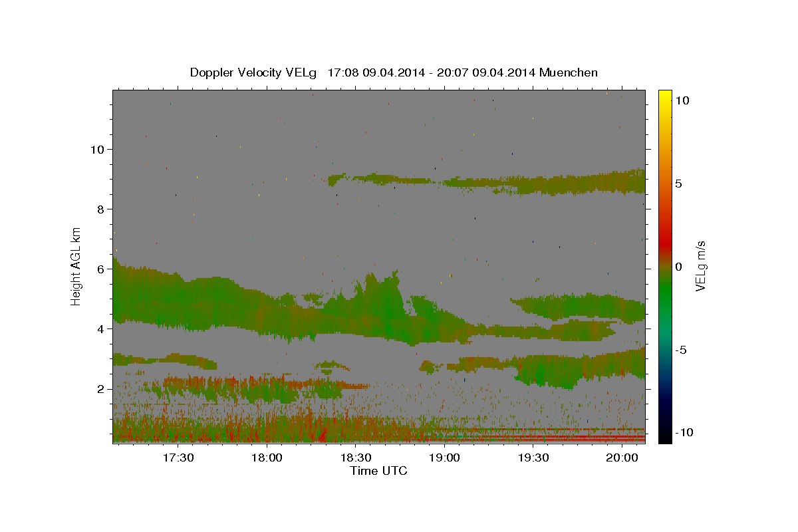Image resolution: width=798 pixels, height=532 pixels.
Task: Click the 19:00 time tick label
Action: tap(444, 458)
